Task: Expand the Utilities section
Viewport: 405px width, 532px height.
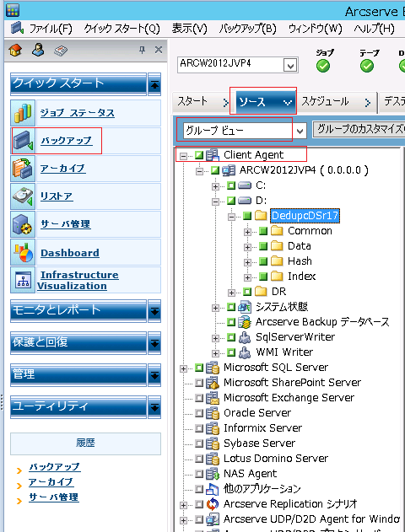Action: pos(154,407)
